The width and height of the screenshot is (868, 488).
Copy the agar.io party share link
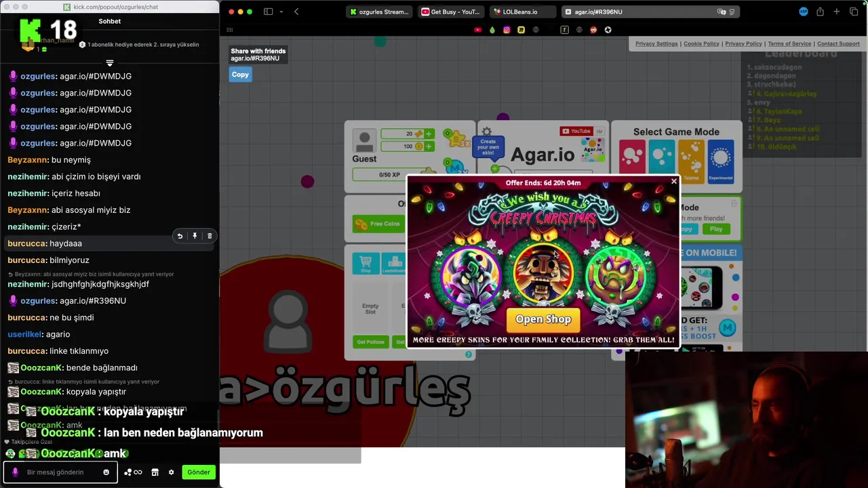pyautogui.click(x=240, y=75)
